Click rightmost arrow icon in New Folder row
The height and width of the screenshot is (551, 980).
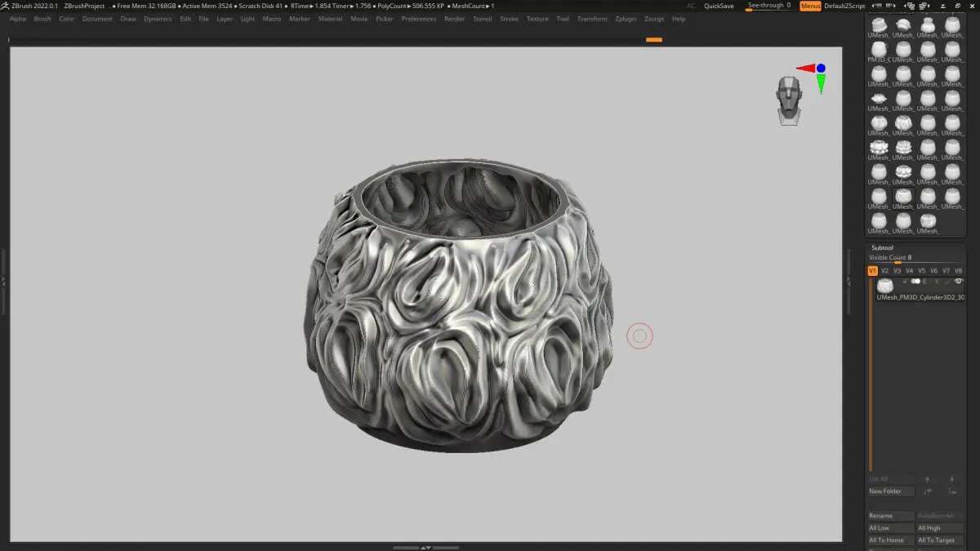[952, 491]
